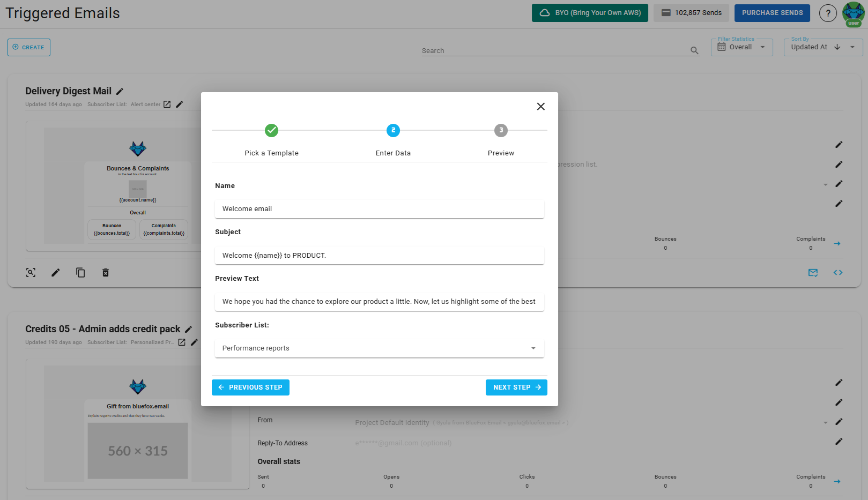868x500 pixels.
Task: Open Complaints details via the blue arrow icon
Action: coord(837,243)
